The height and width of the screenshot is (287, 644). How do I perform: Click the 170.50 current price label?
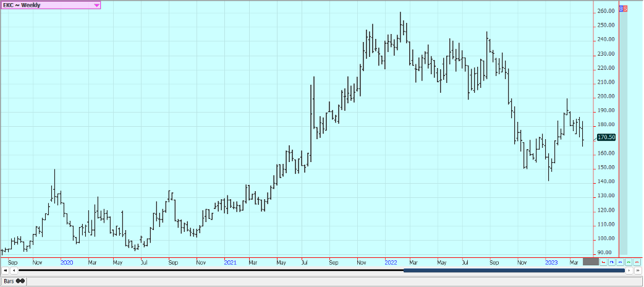click(x=607, y=137)
